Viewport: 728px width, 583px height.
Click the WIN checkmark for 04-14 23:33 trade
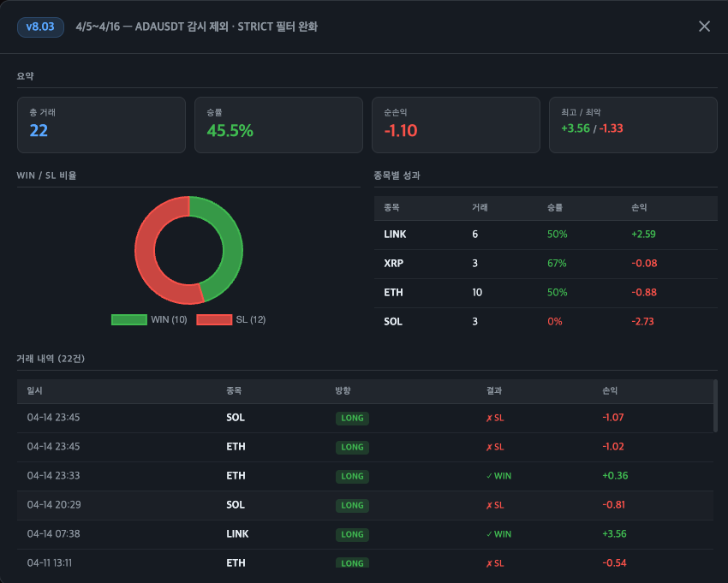(489, 476)
